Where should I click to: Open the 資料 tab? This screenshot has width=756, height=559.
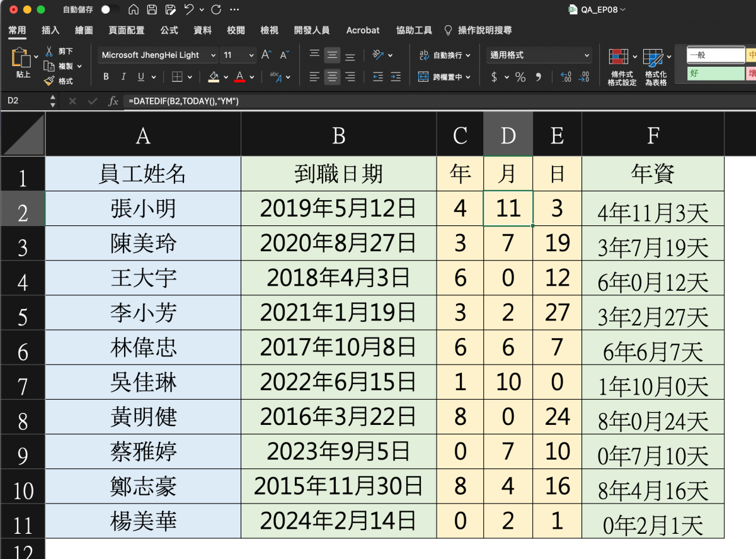(202, 30)
